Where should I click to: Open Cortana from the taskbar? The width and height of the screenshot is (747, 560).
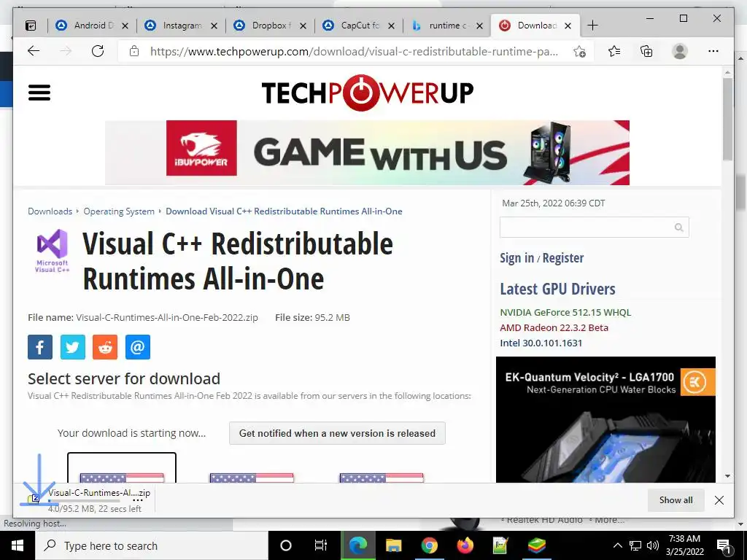click(x=286, y=545)
